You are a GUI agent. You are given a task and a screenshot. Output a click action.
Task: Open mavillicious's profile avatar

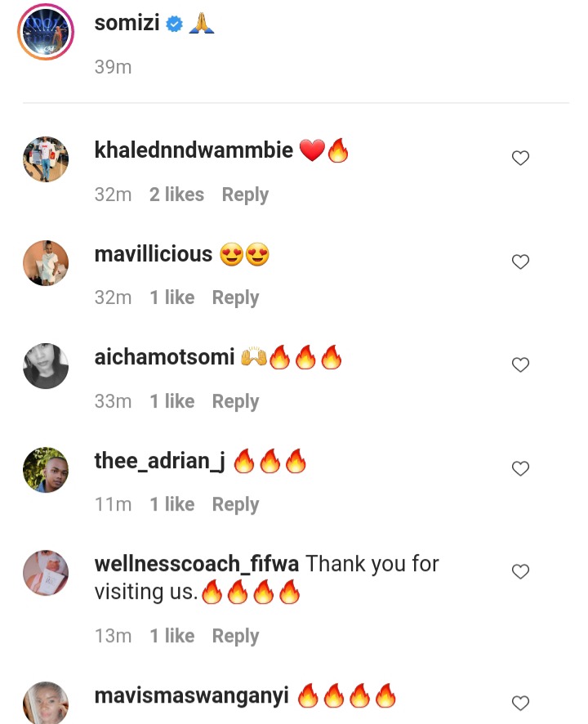coord(46,263)
